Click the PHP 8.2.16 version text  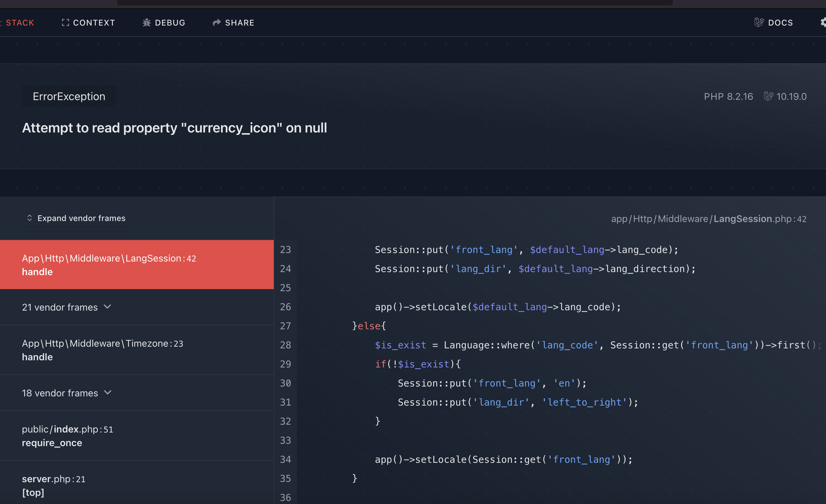point(728,96)
